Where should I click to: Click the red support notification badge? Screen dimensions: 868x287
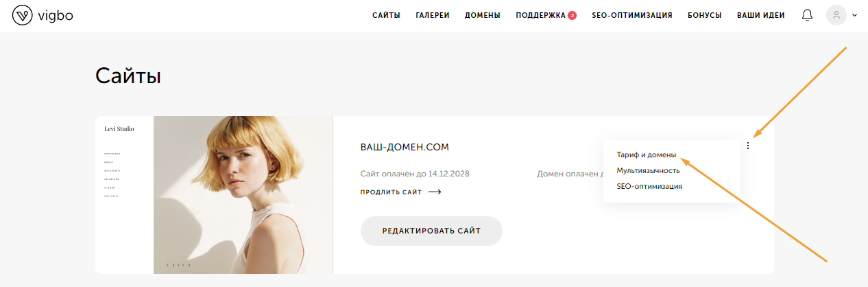pyautogui.click(x=572, y=15)
